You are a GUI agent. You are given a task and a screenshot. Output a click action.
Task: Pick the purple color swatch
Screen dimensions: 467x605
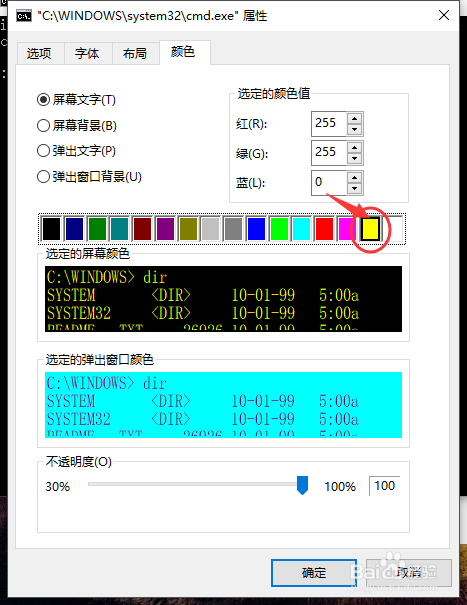[165, 229]
